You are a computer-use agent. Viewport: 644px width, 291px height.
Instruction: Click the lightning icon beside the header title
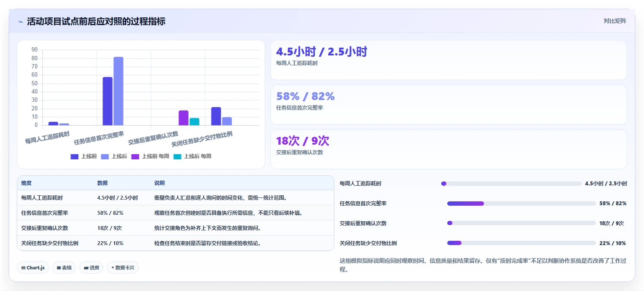20,22
